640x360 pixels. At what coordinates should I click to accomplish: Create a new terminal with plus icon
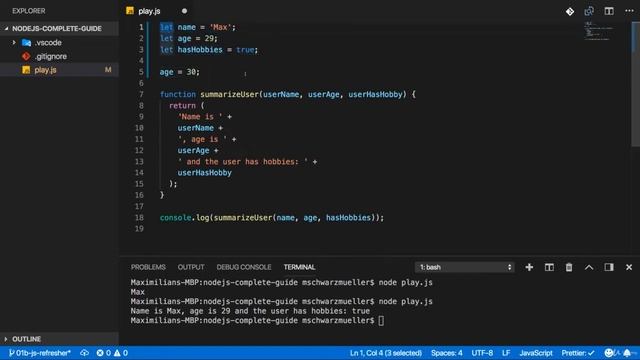529,267
